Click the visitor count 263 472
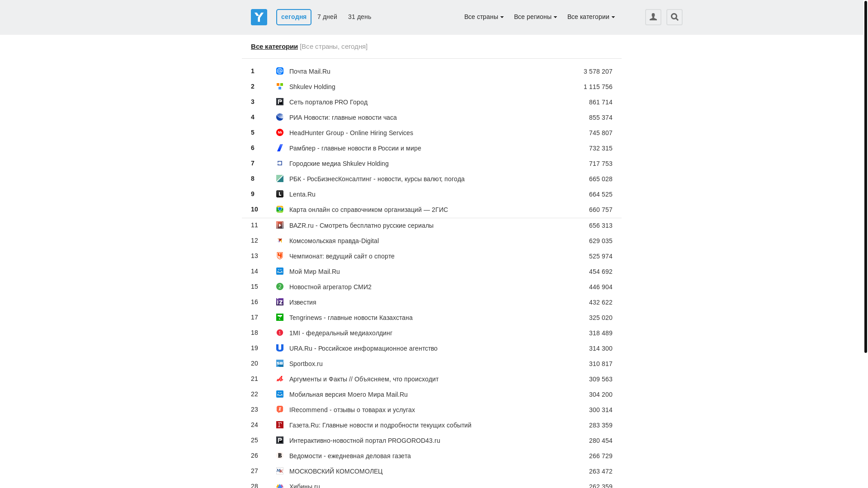The height and width of the screenshot is (488, 868). point(600,471)
